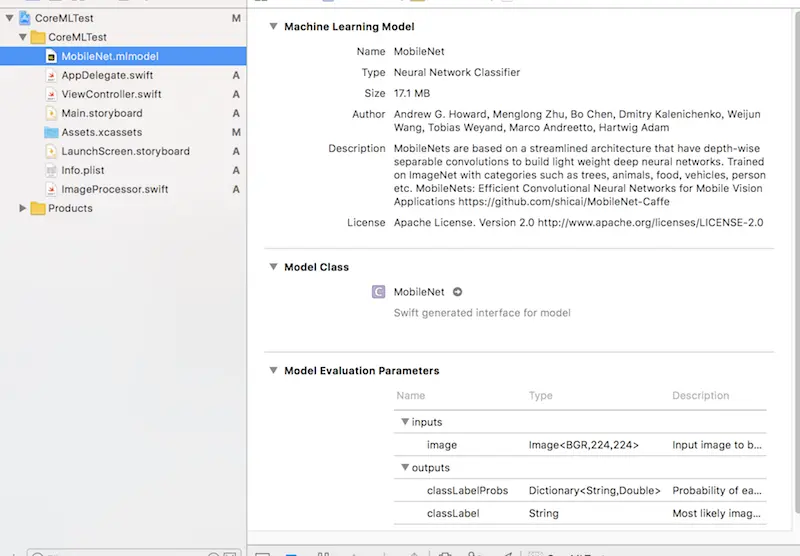
Task: Click the yellow CoreMLTest group folder icon
Action: [x=38, y=37]
